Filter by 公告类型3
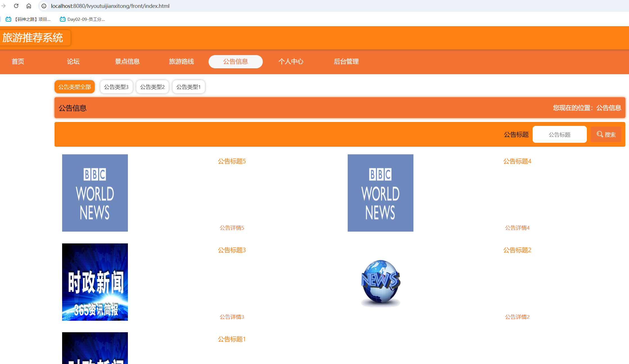The width and height of the screenshot is (629, 364). tap(116, 87)
